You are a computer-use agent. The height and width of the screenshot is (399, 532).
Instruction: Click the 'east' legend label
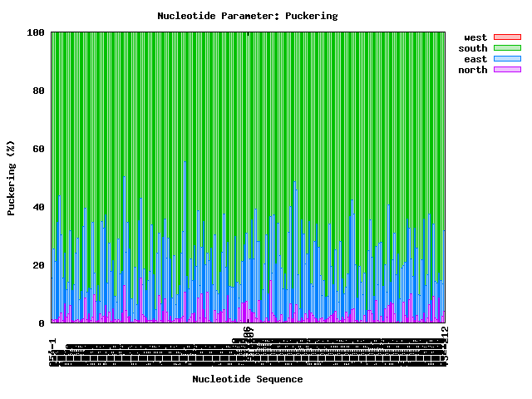point(475,59)
